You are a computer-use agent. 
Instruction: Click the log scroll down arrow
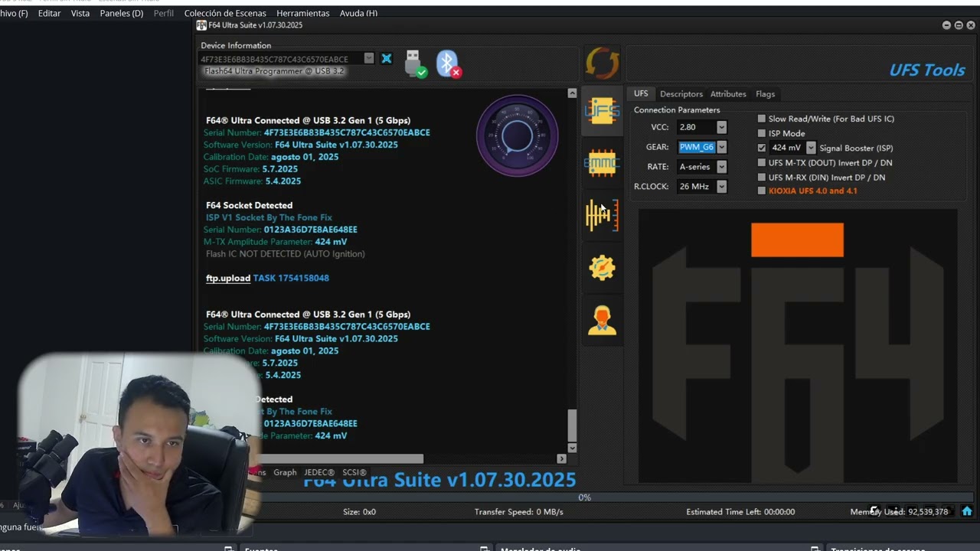[x=572, y=448]
